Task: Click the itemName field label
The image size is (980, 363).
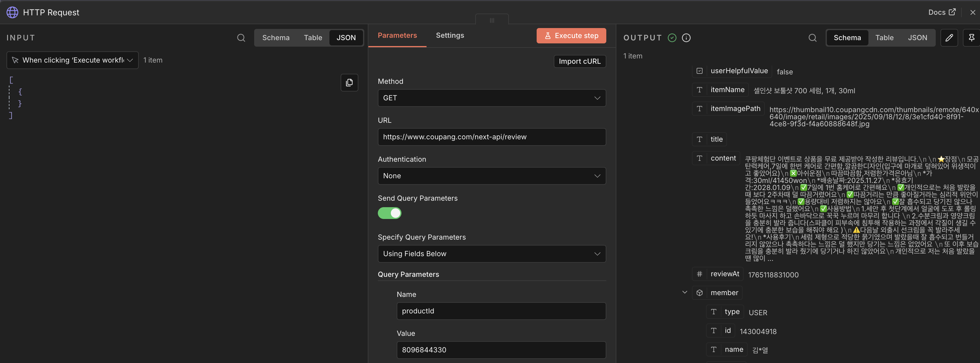Action: (727, 90)
